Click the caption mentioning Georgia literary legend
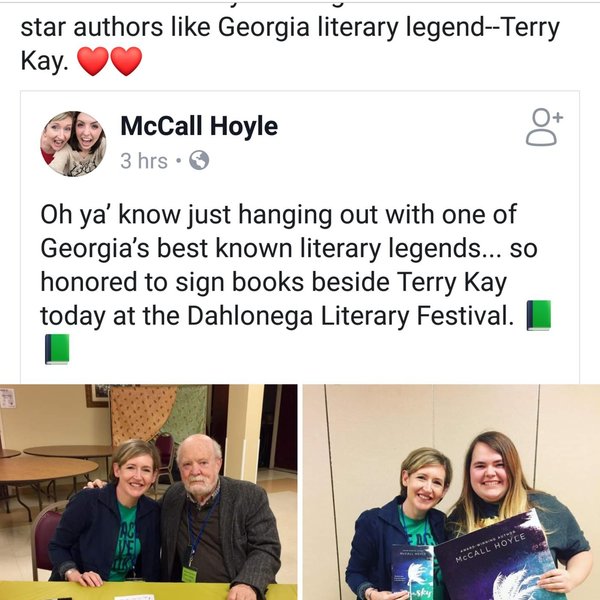The image size is (600, 600). tap(290, 44)
